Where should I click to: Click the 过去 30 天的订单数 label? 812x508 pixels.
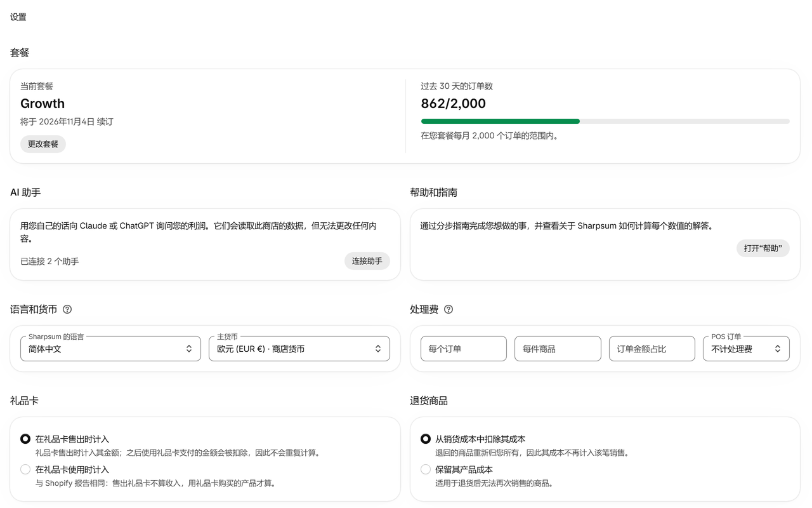(457, 86)
